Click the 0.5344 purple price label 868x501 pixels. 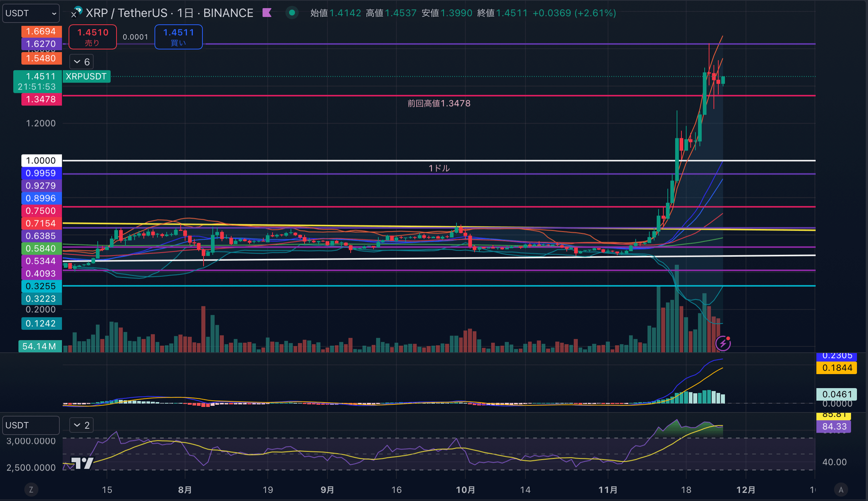coord(41,261)
